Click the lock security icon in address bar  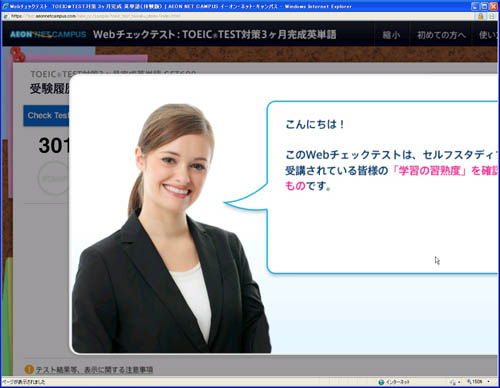pyautogui.click(x=480, y=16)
